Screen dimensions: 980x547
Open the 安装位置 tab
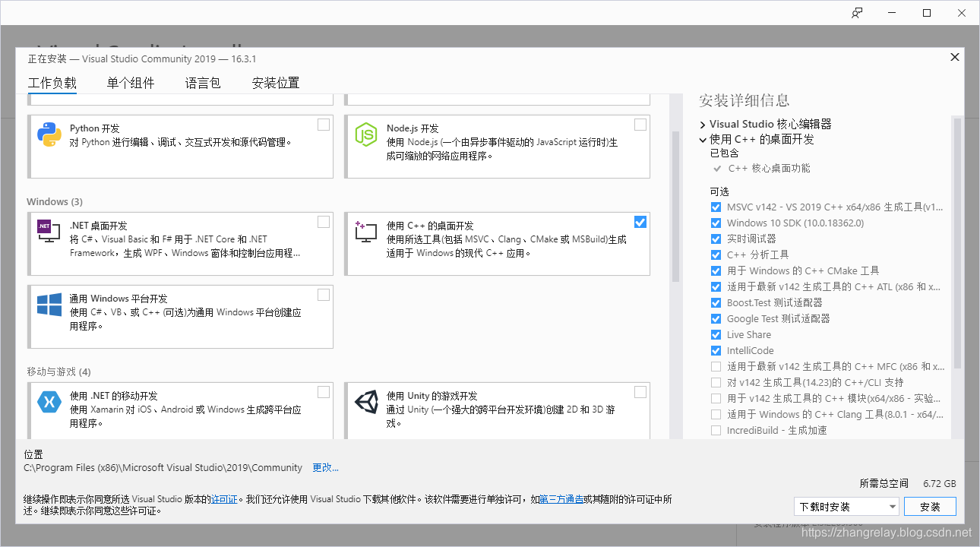[x=276, y=84]
